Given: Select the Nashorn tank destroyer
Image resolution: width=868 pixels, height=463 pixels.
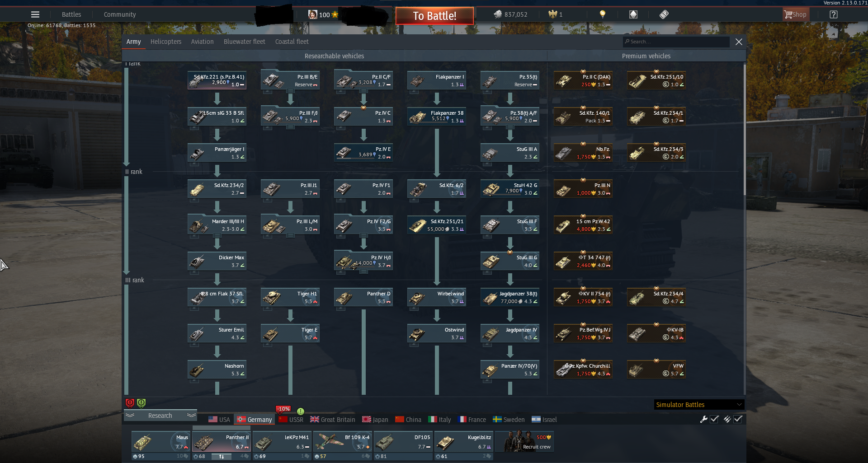Looking at the screenshot, I should pyautogui.click(x=217, y=369).
